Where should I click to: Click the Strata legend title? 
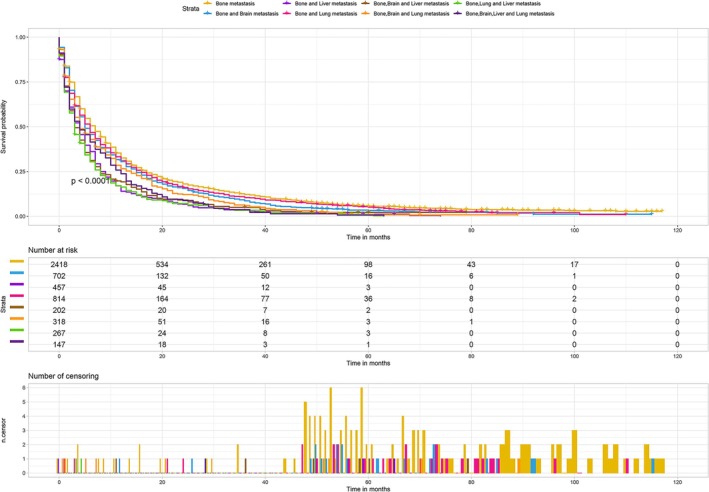coord(190,9)
